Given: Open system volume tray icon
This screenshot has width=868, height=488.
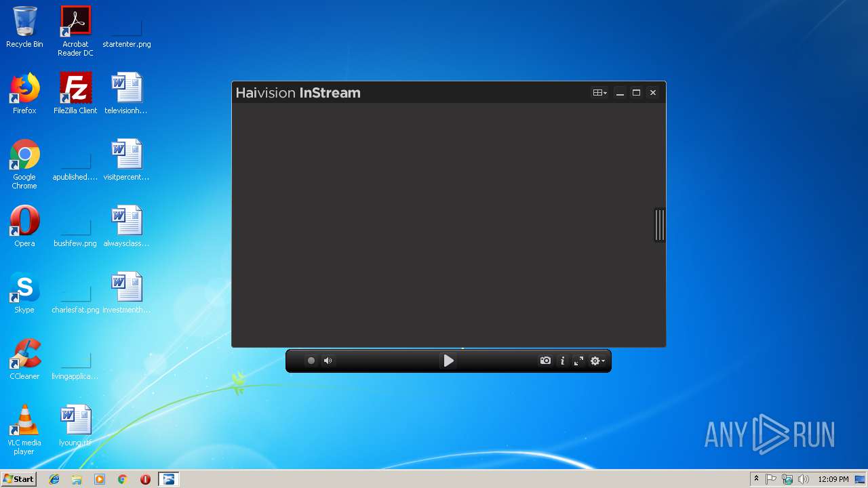Looking at the screenshot, I should [804, 479].
